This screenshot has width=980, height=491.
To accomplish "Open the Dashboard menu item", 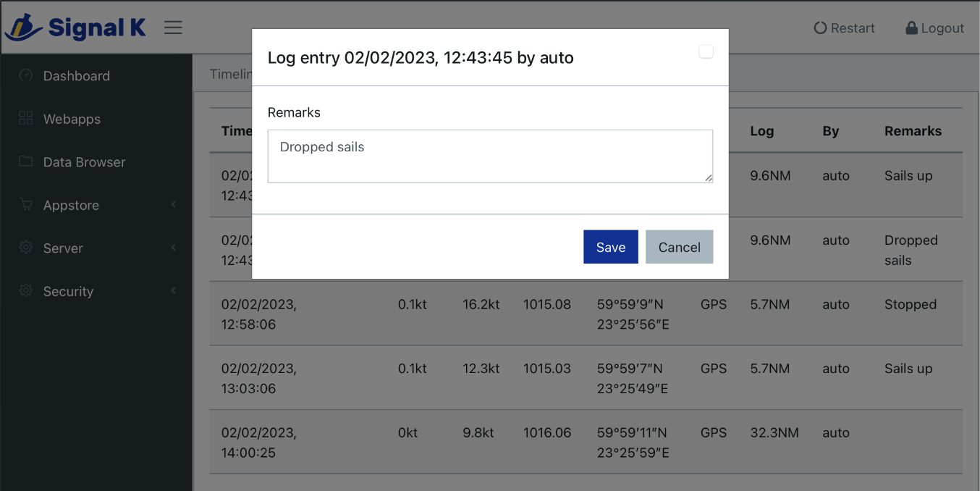I will 77,76.
